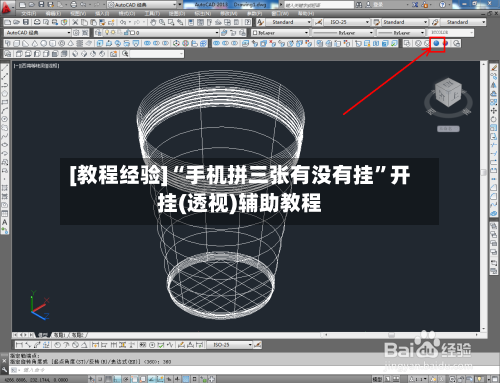Open the Multileader Style icon
The height and width of the screenshot is (383, 500).
[x=435, y=22]
